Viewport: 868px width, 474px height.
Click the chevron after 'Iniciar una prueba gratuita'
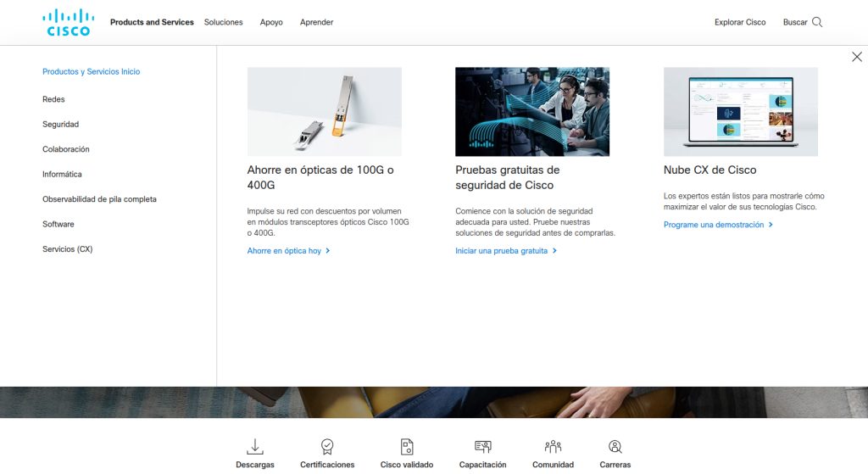[554, 251]
